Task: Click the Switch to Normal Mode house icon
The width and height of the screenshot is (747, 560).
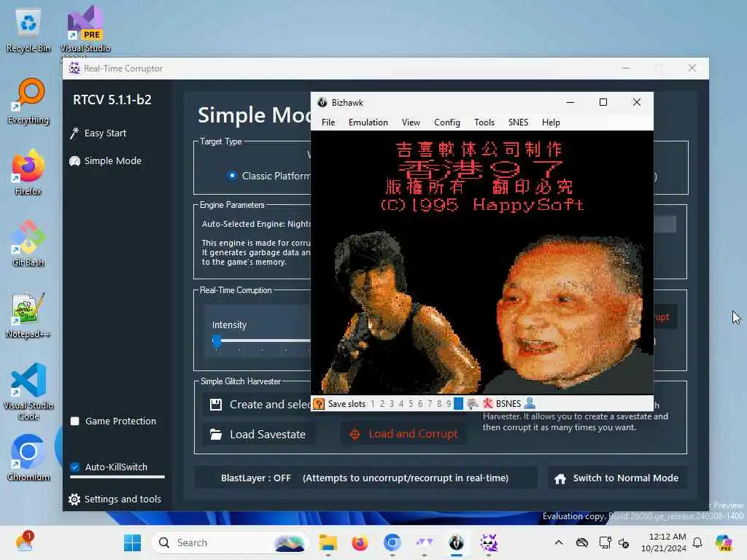Action: pyautogui.click(x=560, y=478)
